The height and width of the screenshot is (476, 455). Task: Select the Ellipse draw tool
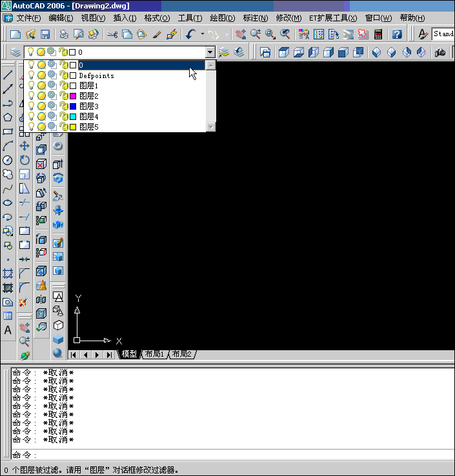[8, 203]
